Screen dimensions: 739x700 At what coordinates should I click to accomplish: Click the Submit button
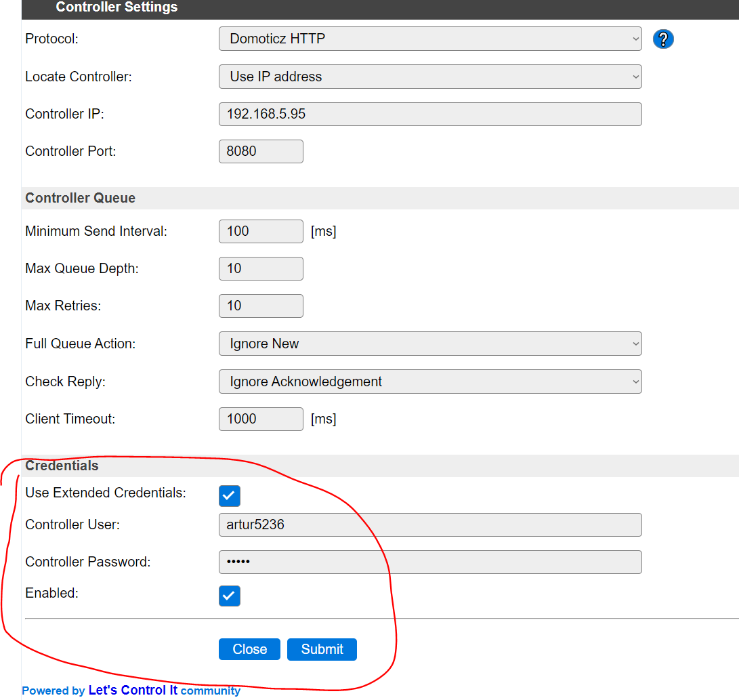[x=322, y=649]
